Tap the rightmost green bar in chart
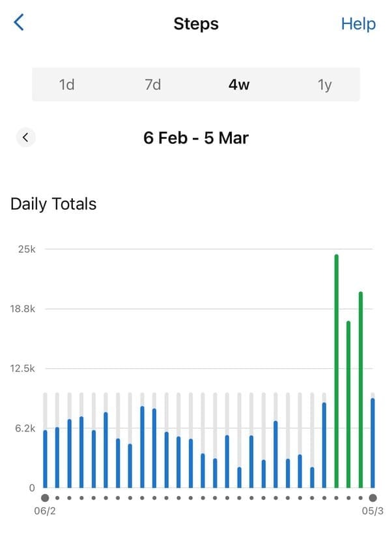 360,390
